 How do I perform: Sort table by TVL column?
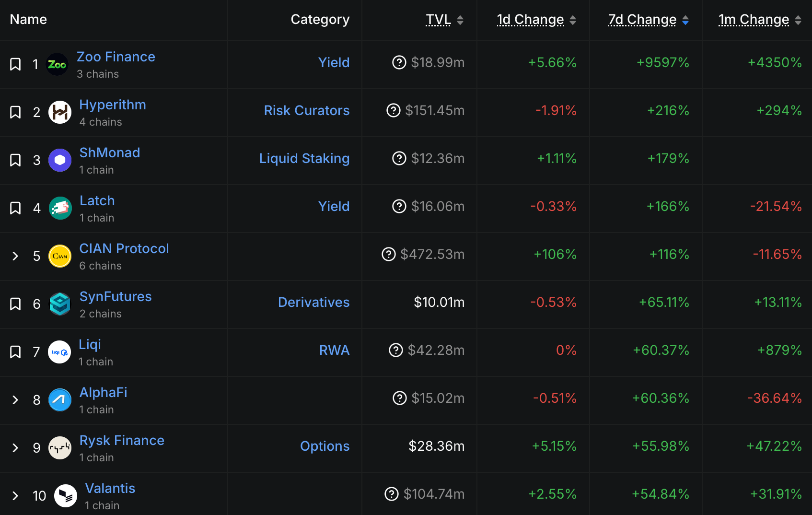[445, 20]
